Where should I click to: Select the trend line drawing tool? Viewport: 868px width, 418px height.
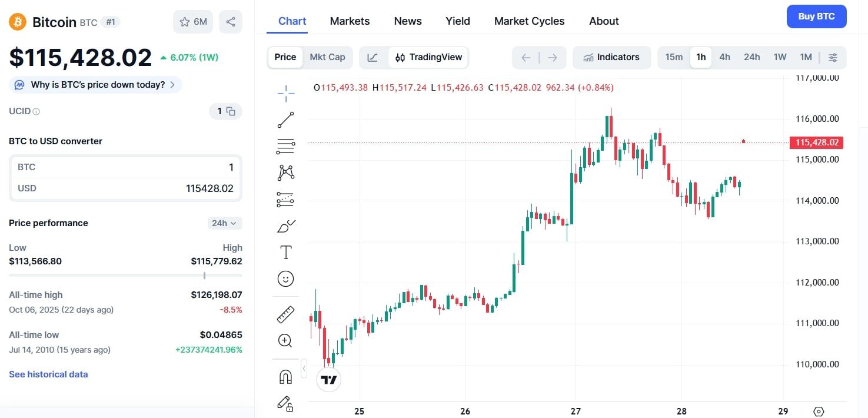coord(285,120)
